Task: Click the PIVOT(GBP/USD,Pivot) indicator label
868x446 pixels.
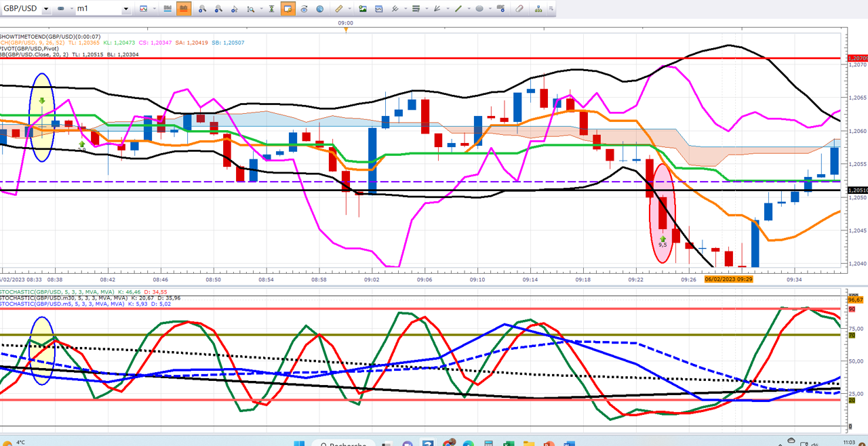Action: click(x=29, y=49)
